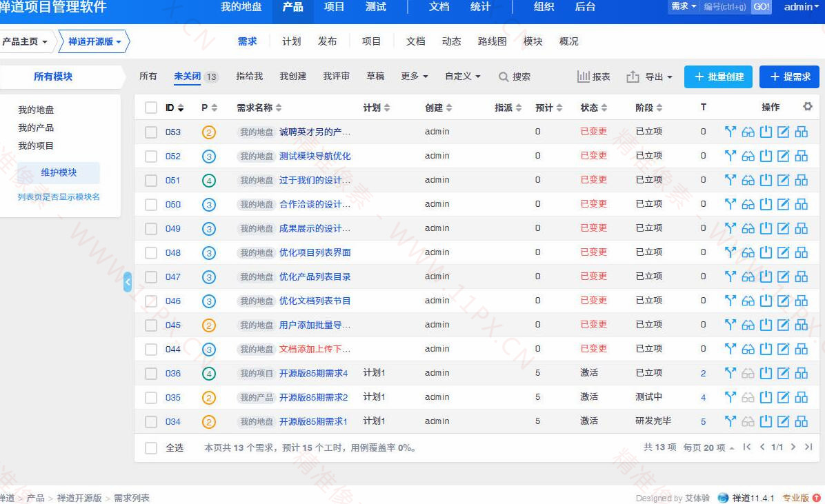
Task: Switch to the 路线图 sub-tab
Action: [492, 41]
